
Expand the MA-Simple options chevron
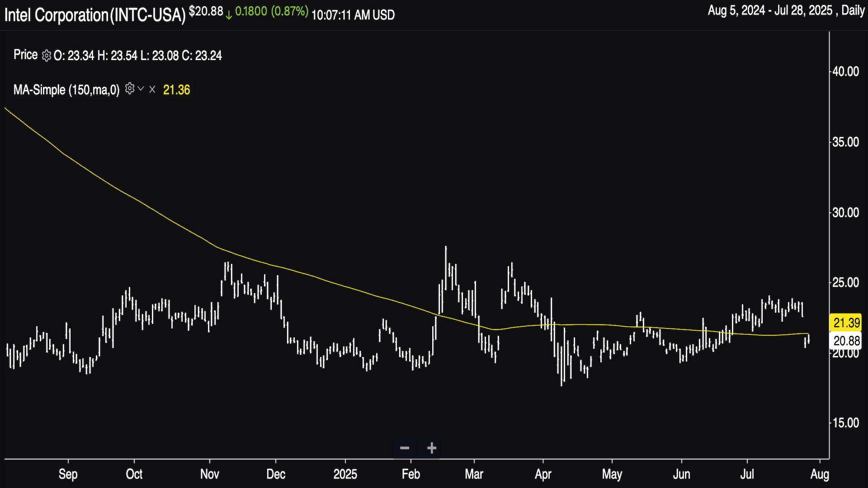pyautogui.click(x=141, y=89)
